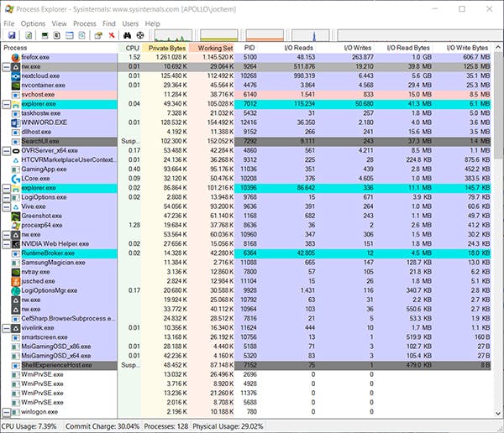Image resolution: width=504 pixels, height=433 pixels.
Task: Collapse the LogiOptions.exe tree node
Action: 6,197
